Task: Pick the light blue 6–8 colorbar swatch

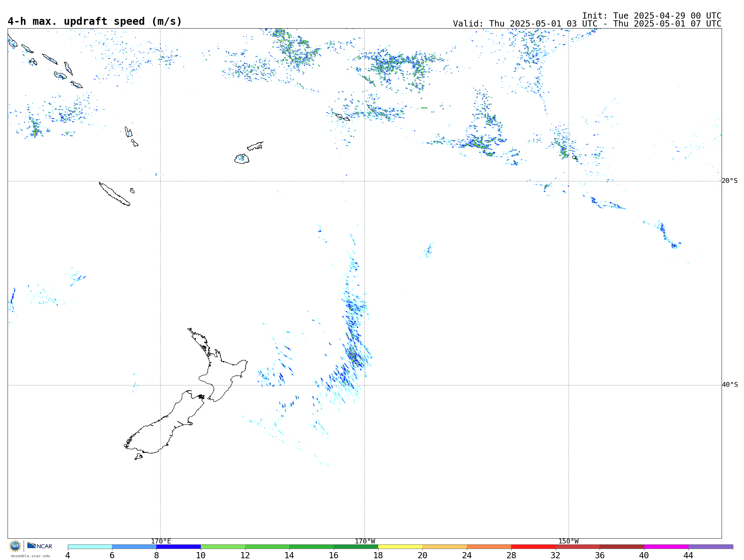Action: (x=134, y=547)
